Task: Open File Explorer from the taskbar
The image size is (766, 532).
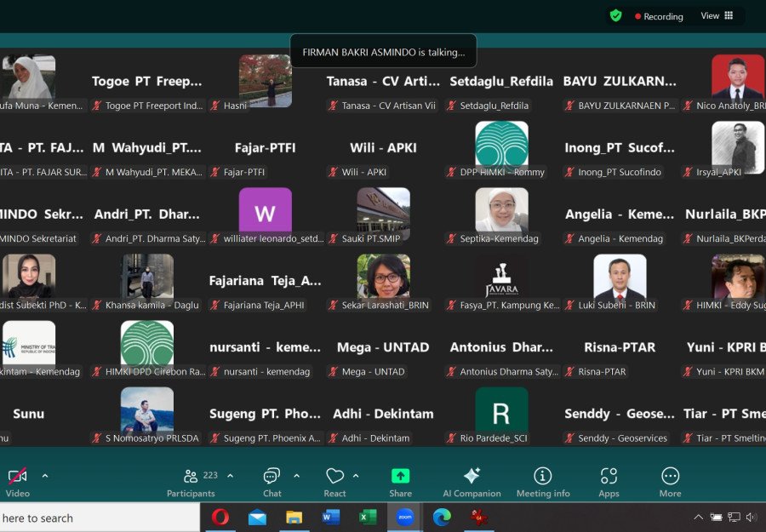Action: pyautogui.click(x=294, y=518)
